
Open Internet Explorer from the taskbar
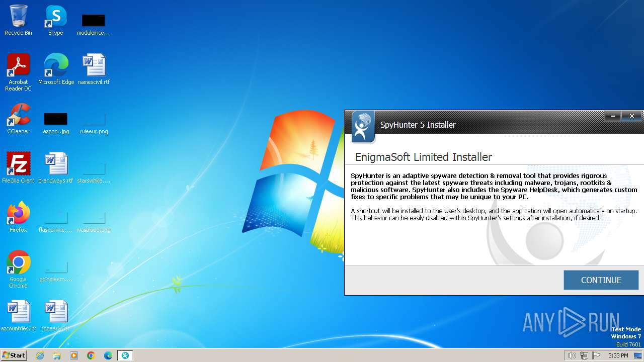tap(40, 355)
